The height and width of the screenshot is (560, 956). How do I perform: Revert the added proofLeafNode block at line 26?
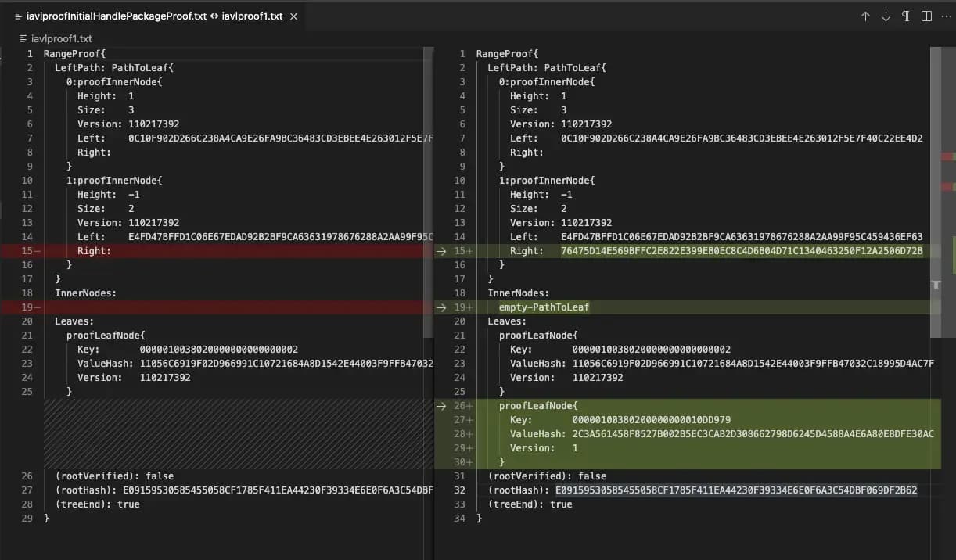[x=442, y=406]
